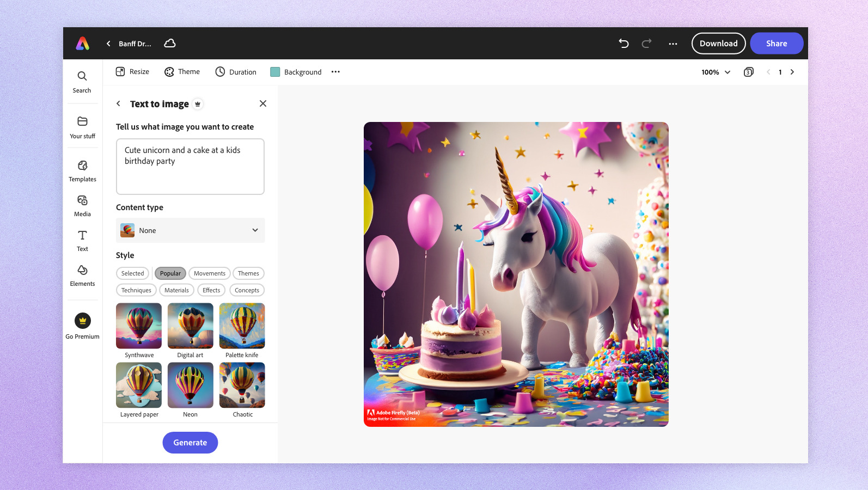The height and width of the screenshot is (490, 868).
Task: Open the Duration toolbar option
Action: click(236, 72)
